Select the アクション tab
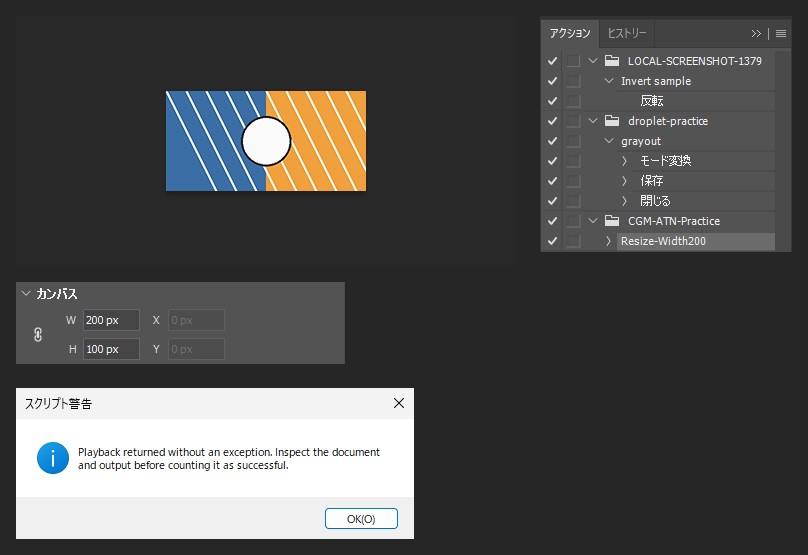This screenshot has height=555, width=808. [570, 33]
